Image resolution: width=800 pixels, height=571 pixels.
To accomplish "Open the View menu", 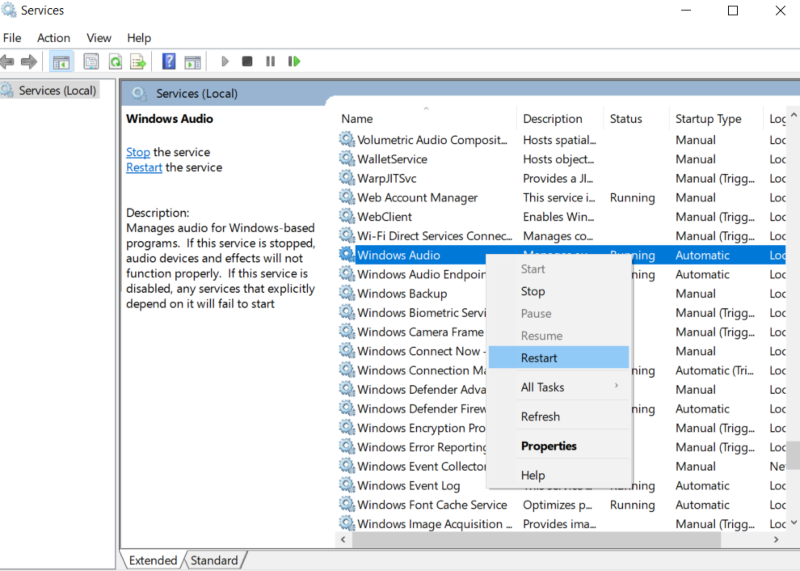I will coord(98,38).
